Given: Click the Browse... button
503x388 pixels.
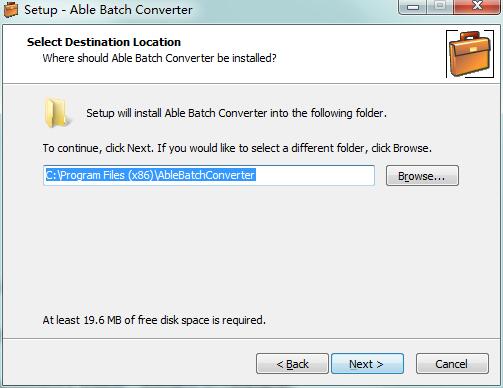Looking at the screenshot, I should (x=422, y=176).
